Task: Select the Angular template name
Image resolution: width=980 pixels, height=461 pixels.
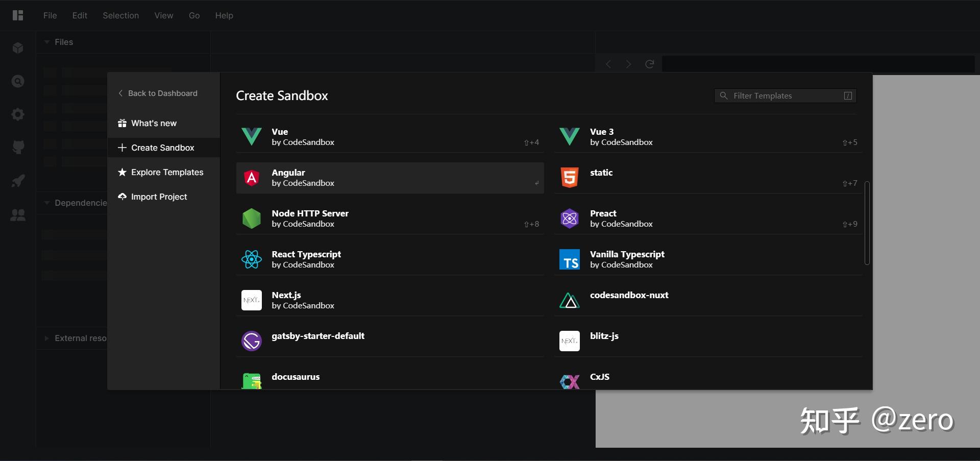Action: 288,173
